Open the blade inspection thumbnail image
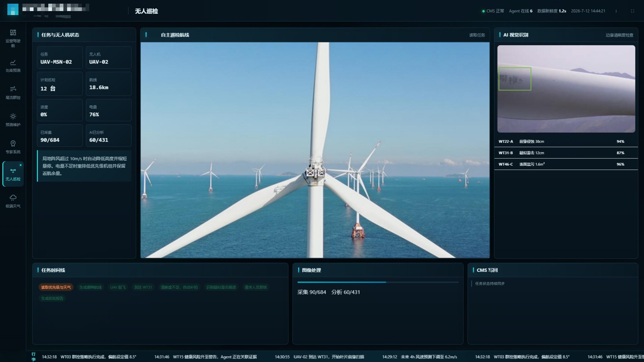 566,89
